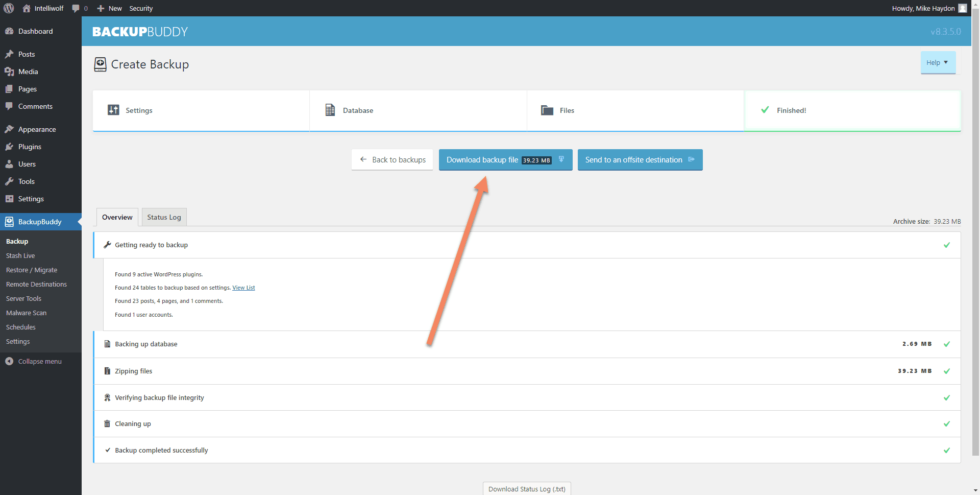
Task: Click the green Finished checkmark icon
Action: 764,110
